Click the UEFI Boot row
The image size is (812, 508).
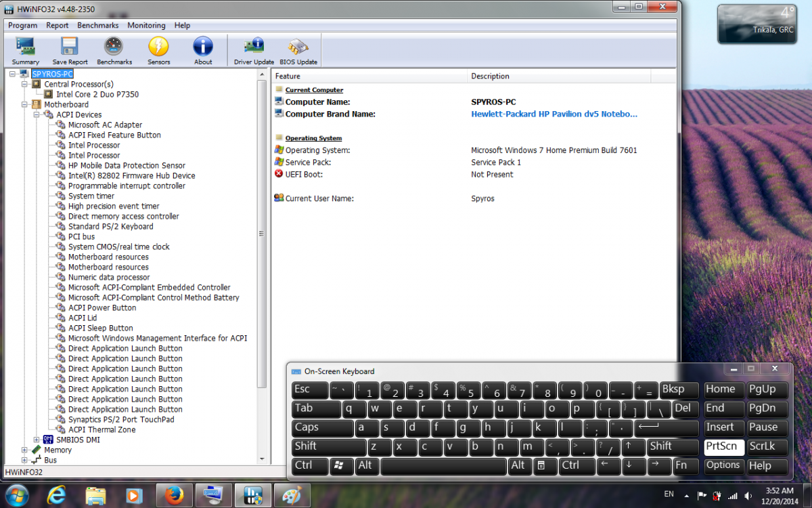click(x=474, y=174)
